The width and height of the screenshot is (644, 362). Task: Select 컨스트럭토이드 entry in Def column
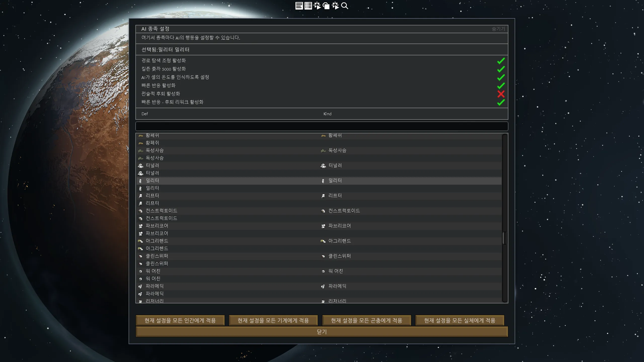click(161, 211)
